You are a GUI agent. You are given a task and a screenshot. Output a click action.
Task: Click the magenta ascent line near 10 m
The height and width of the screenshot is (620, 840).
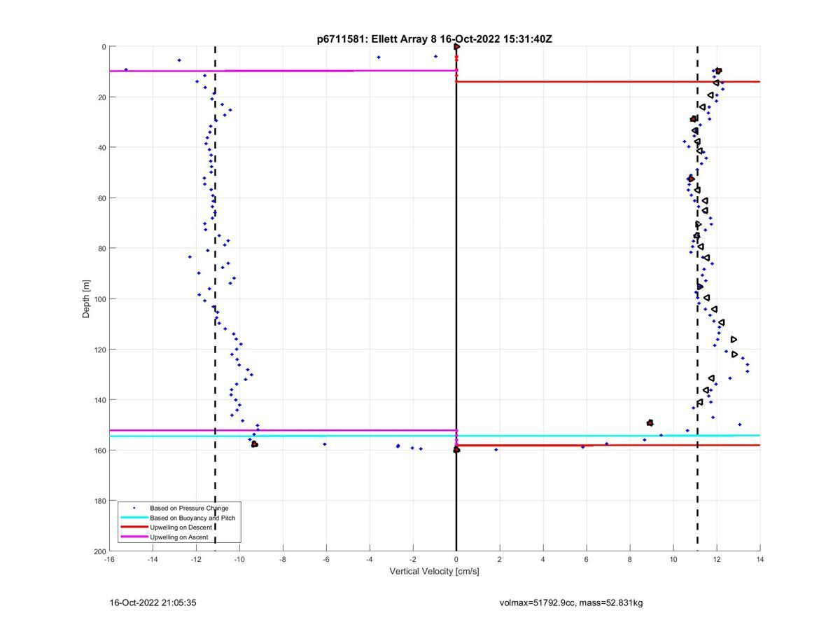click(x=283, y=71)
